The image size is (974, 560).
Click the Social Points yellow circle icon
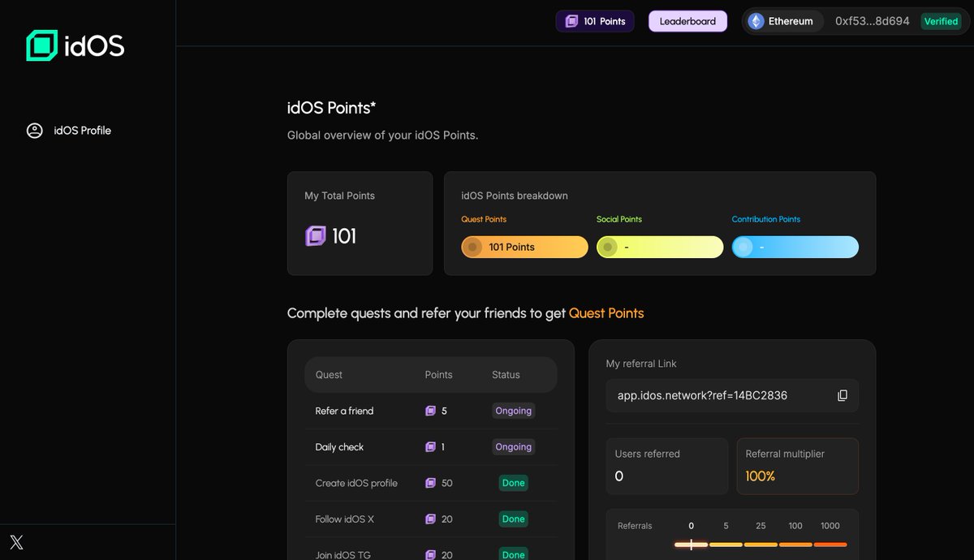(x=608, y=247)
